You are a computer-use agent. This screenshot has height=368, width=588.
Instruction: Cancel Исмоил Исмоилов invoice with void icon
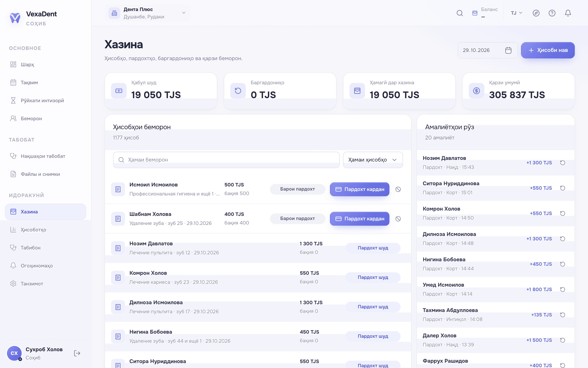(x=398, y=189)
